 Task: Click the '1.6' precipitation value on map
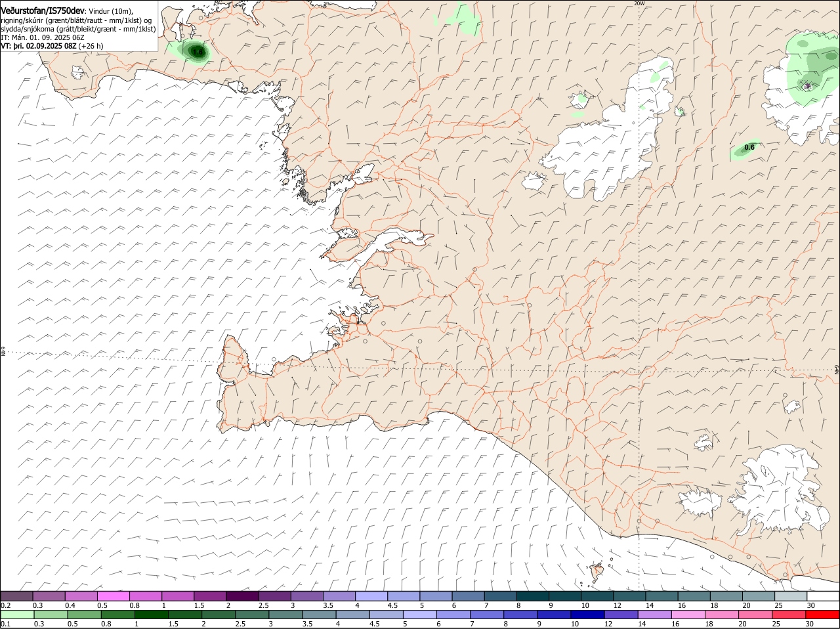(x=198, y=52)
